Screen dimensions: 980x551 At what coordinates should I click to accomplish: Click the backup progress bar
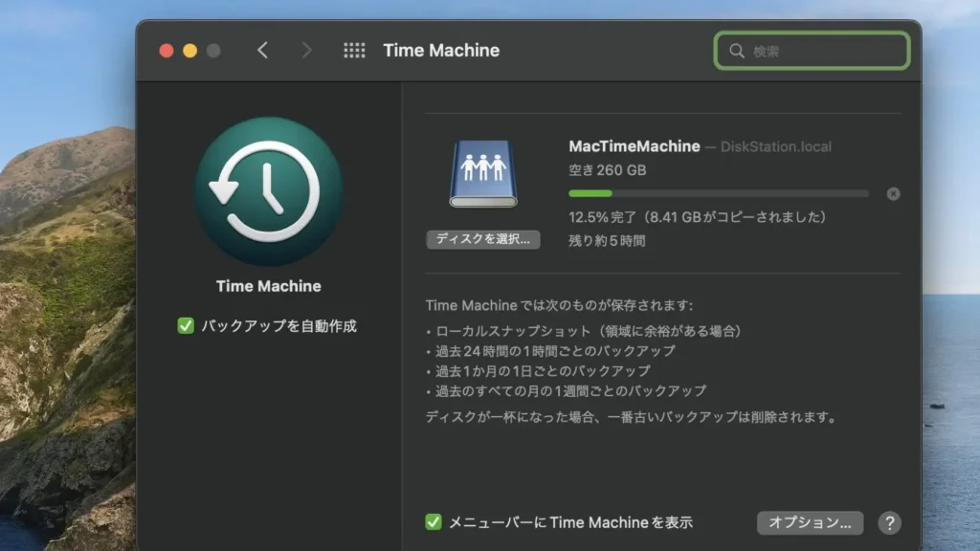point(719,193)
